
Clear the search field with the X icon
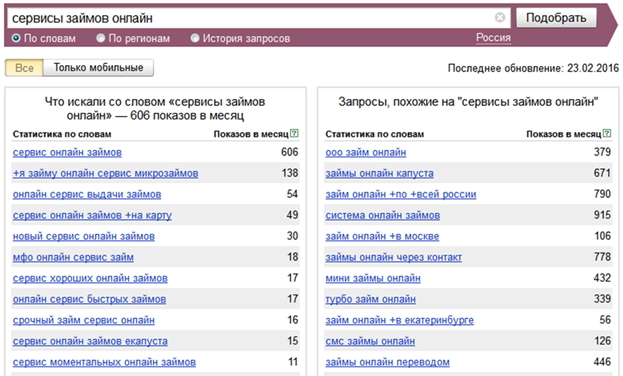tap(500, 17)
